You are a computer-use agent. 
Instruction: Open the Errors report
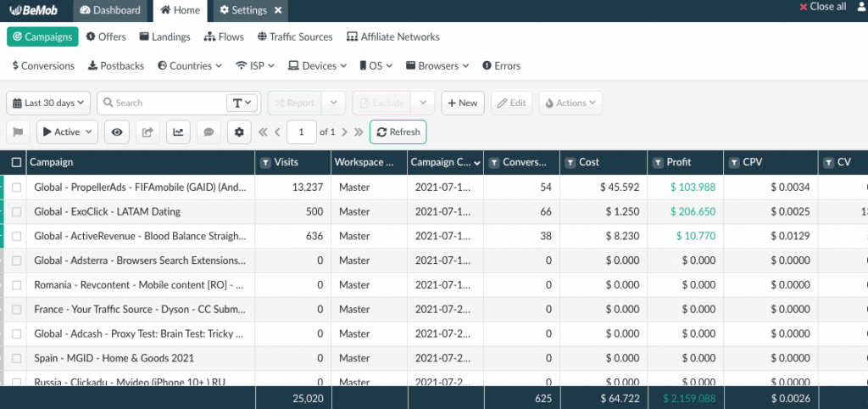[502, 65]
